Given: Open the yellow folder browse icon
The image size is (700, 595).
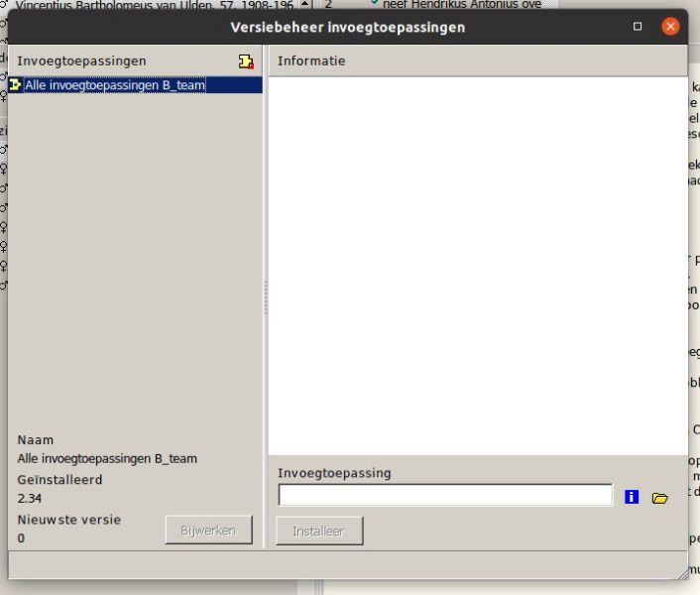Looking at the screenshot, I should pos(660,497).
